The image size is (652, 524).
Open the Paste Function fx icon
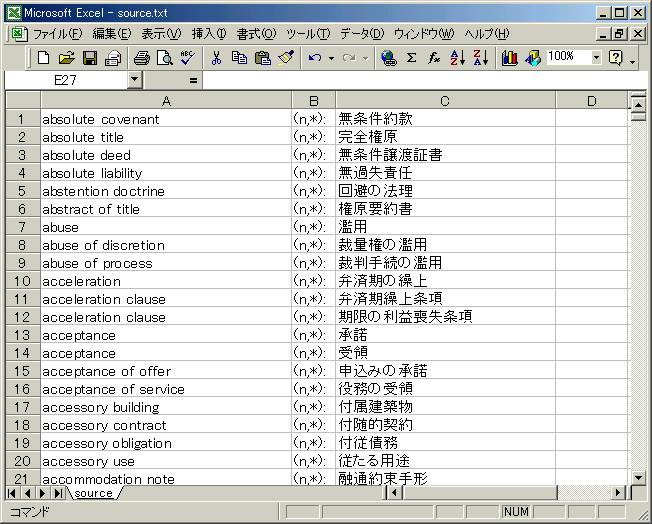434,58
